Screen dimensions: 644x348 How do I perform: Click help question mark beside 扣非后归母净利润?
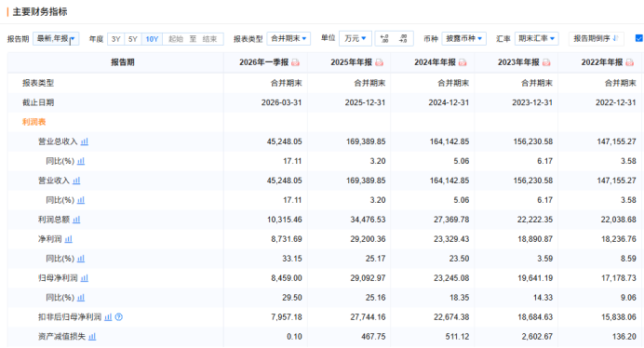119,316
